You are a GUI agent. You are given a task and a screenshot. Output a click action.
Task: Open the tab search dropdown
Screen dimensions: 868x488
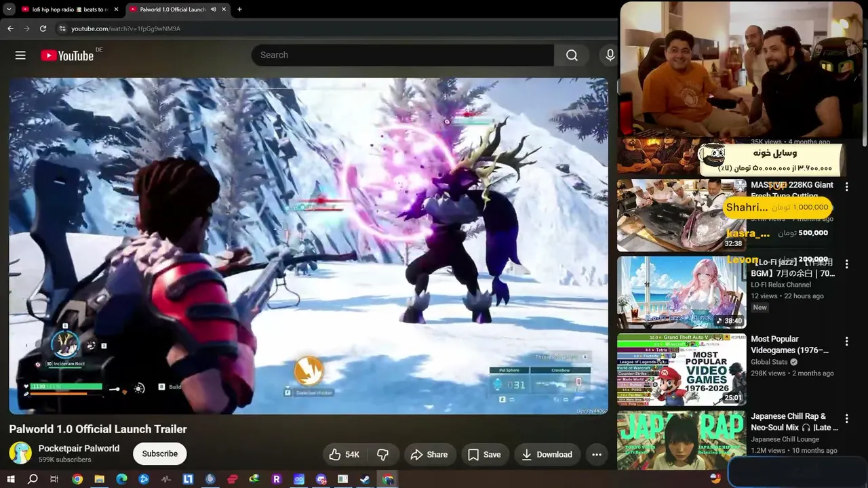(9, 9)
